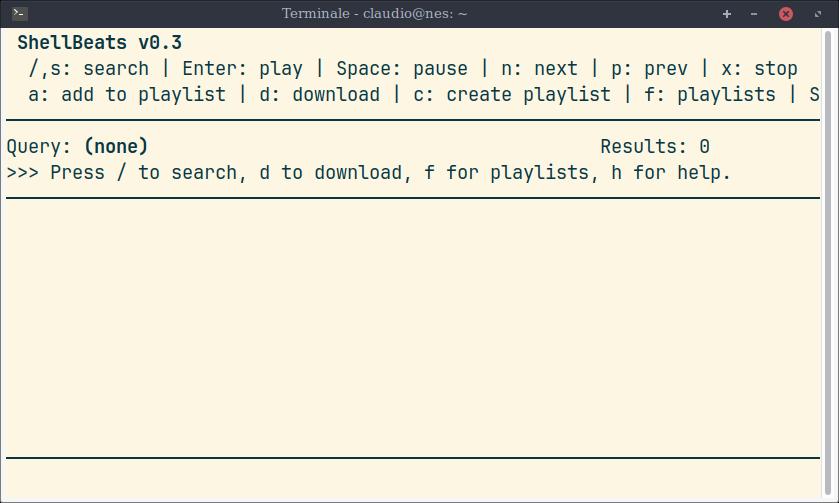
Task: Click the '/,s: search' shortcut hint
Action: click(x=89, y=69)
